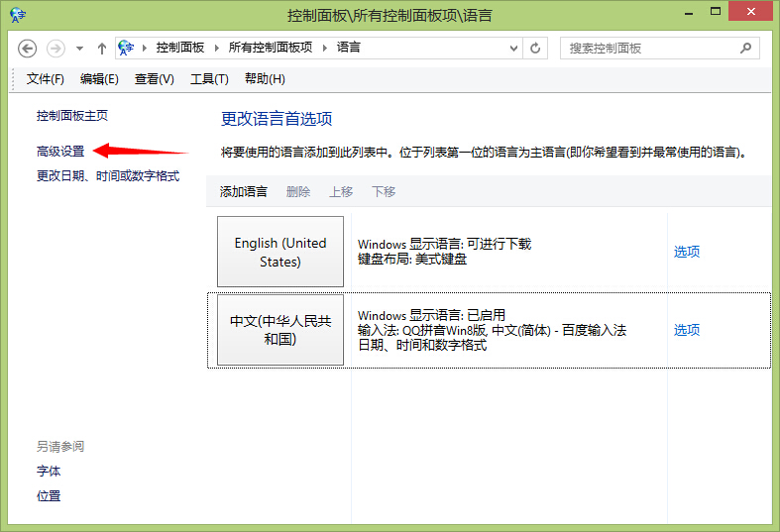Viewport: 780px width, 532px height.
Task: Click the 日期、时间和数字格式 text
Action: coord(422,345)
